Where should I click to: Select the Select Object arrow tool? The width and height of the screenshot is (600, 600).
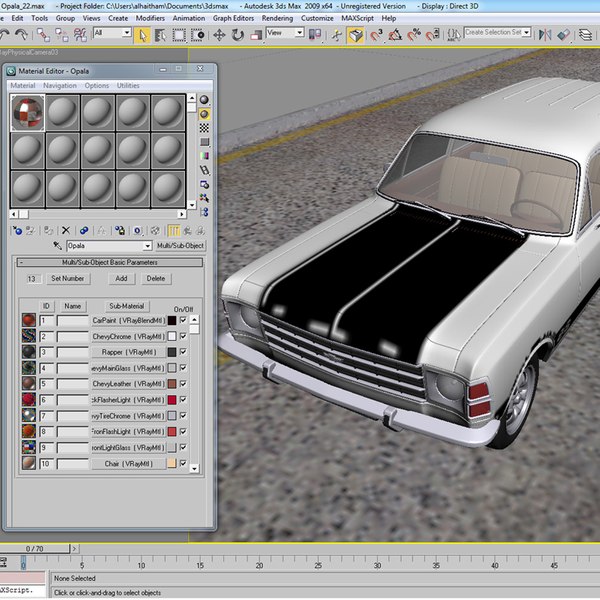tap(144, 33)
